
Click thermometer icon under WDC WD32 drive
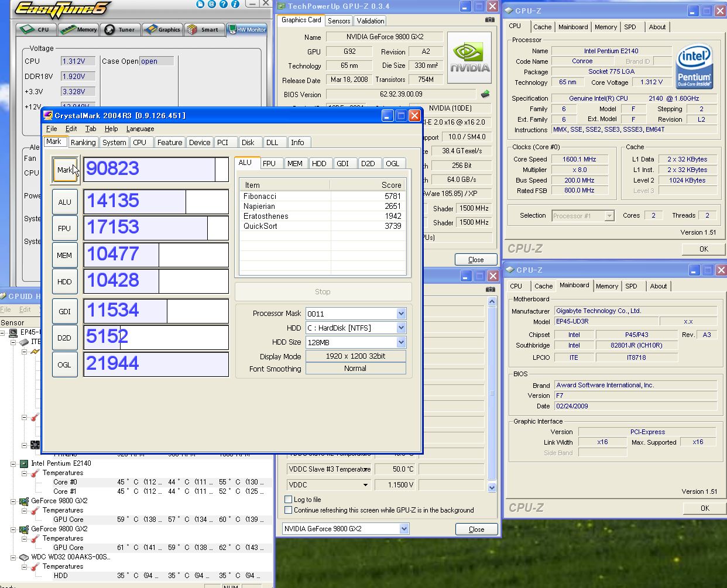click(x=35, y=566)
